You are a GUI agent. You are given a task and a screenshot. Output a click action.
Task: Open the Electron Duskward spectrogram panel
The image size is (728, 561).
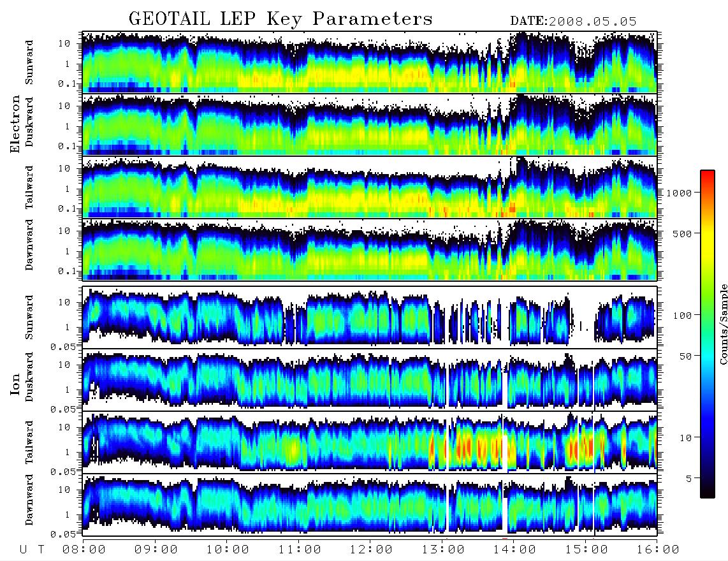coord(370,124)
